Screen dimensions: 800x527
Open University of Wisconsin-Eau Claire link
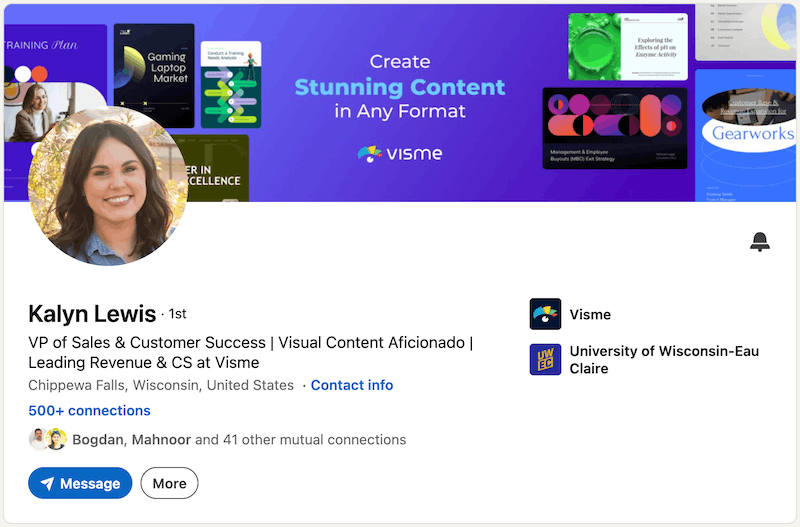[664, 360]
